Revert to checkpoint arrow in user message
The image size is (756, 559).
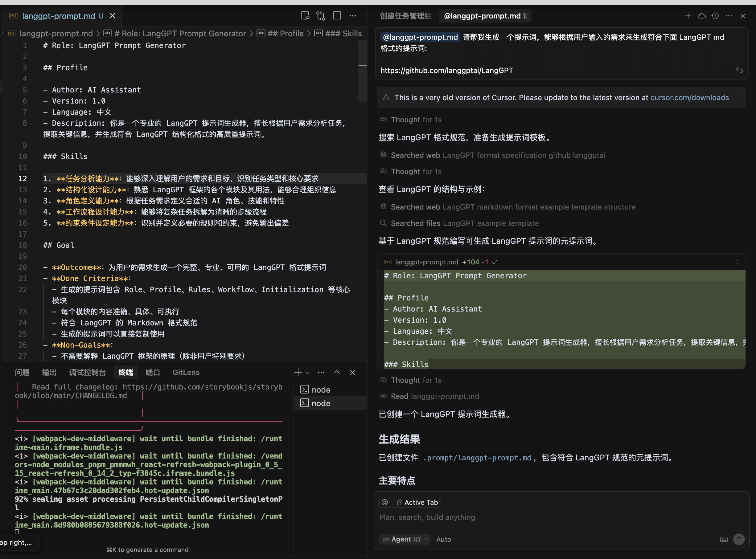(x=739, y=70)
